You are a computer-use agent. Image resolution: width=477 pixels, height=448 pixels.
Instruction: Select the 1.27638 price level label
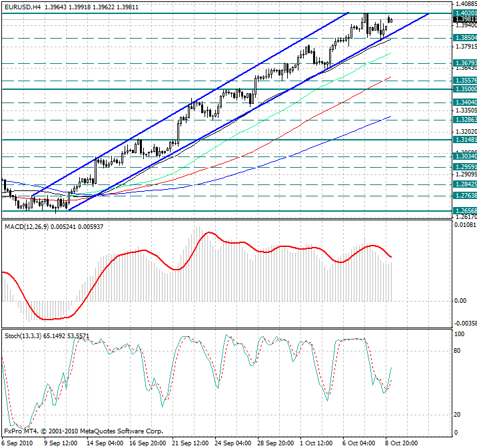coord(464,196)
